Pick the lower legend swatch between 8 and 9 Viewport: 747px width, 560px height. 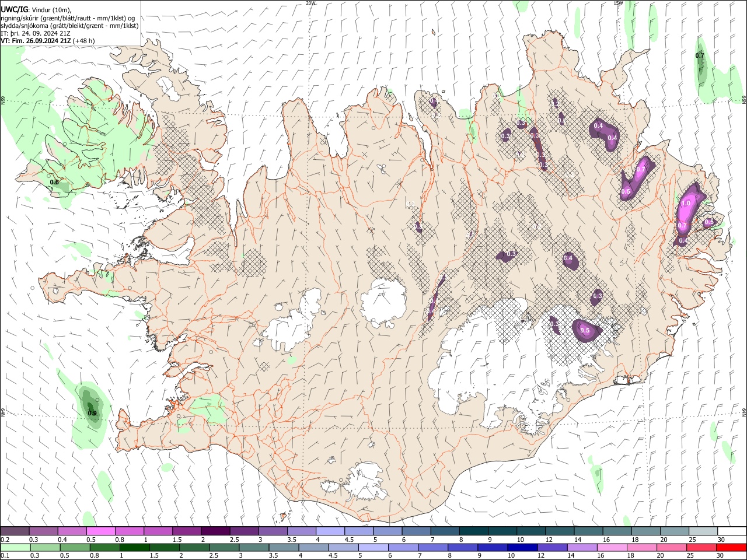[462, 548]
